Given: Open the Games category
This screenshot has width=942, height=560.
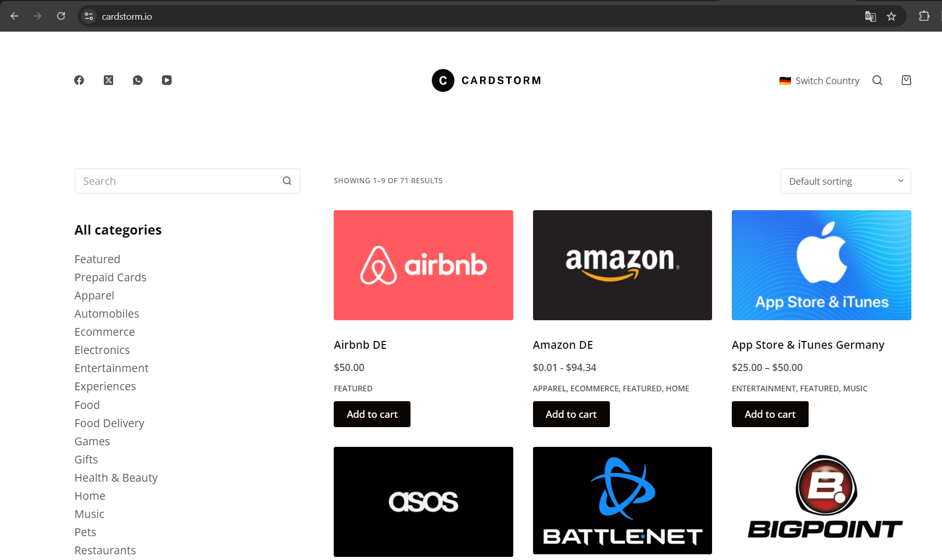Looking at the screenshot, I should coord(92,441).
